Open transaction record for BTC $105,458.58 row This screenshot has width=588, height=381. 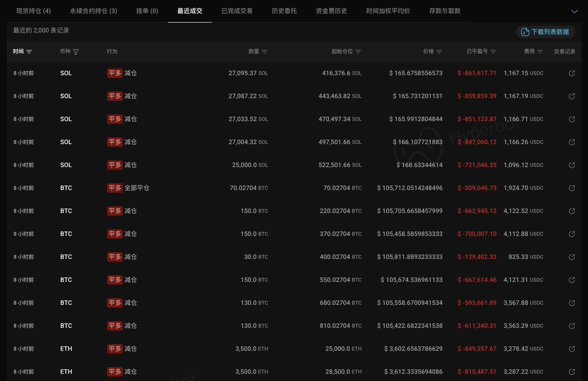tap(571, 234)
